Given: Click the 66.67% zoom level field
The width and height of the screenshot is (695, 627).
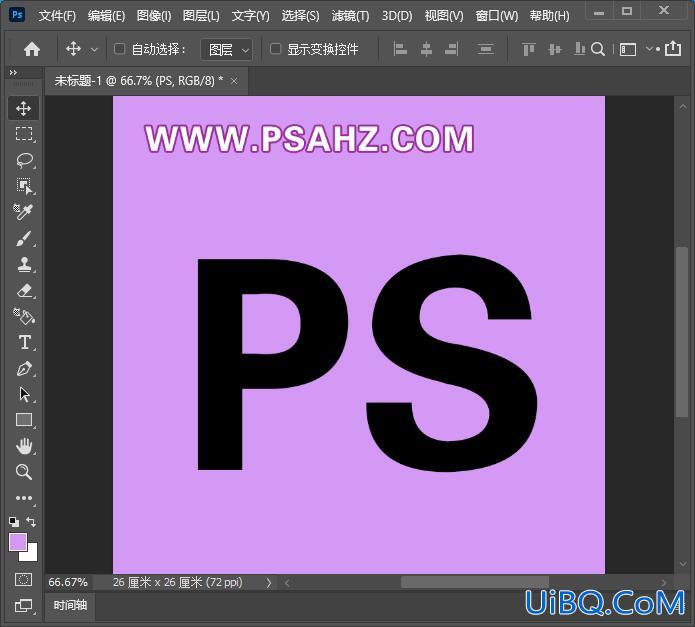Looking at the screenshot, I should (x=68, y=582).
